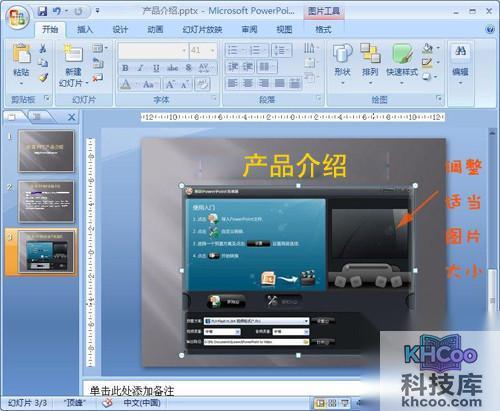Open the round Office button menu

(17, 17)
